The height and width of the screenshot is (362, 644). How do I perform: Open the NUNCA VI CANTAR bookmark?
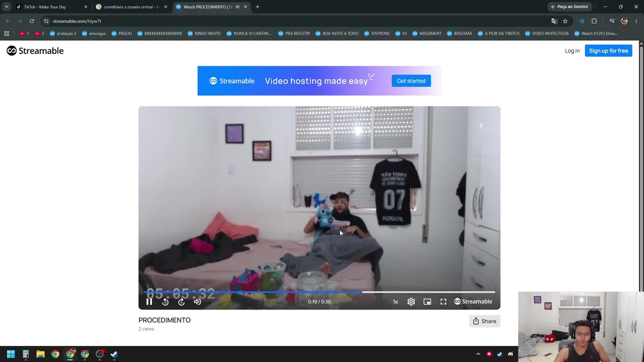[249, 34]
